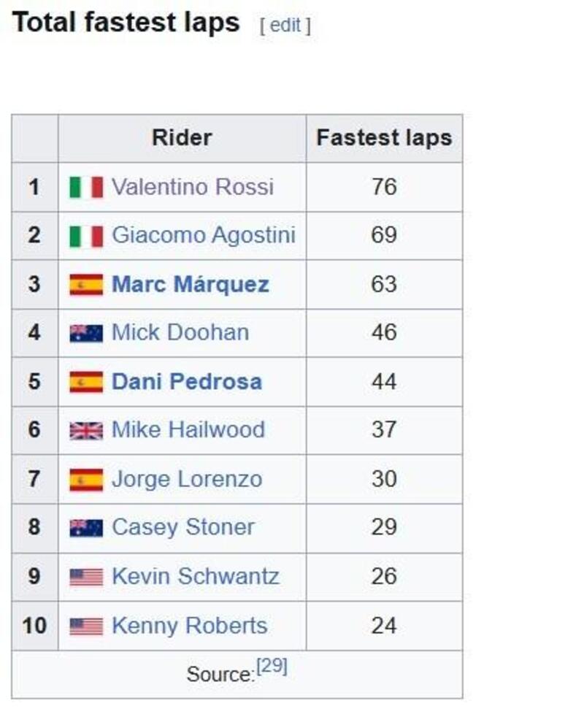Click the British flag beside Mike Hailwood

(86, 431)
